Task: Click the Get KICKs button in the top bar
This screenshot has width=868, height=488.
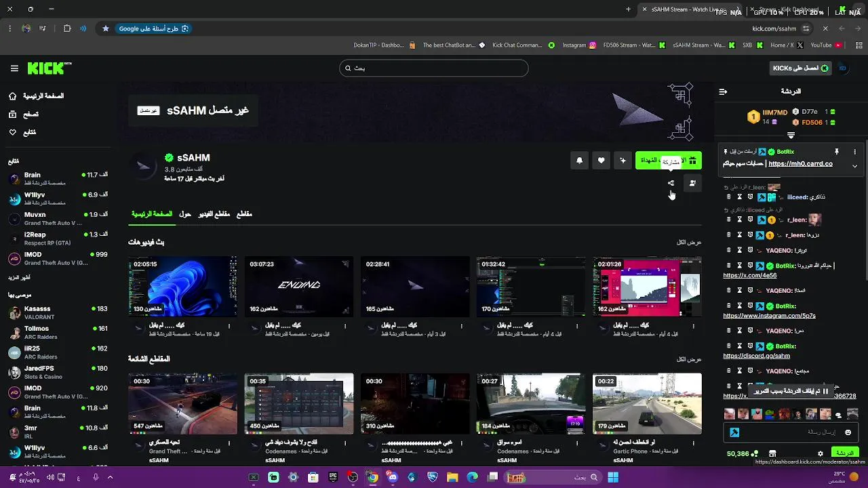Action: point(801,68)
